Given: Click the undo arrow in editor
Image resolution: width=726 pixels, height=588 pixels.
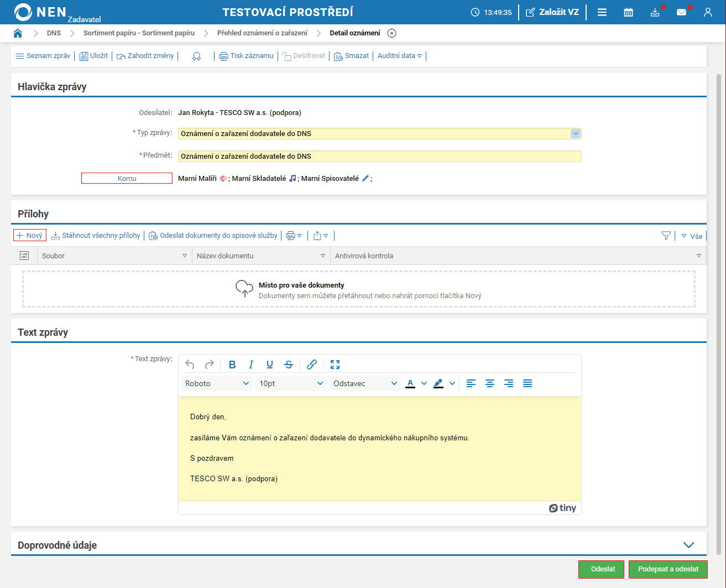Looking at the screenshot, I should [x=190, y=365].
